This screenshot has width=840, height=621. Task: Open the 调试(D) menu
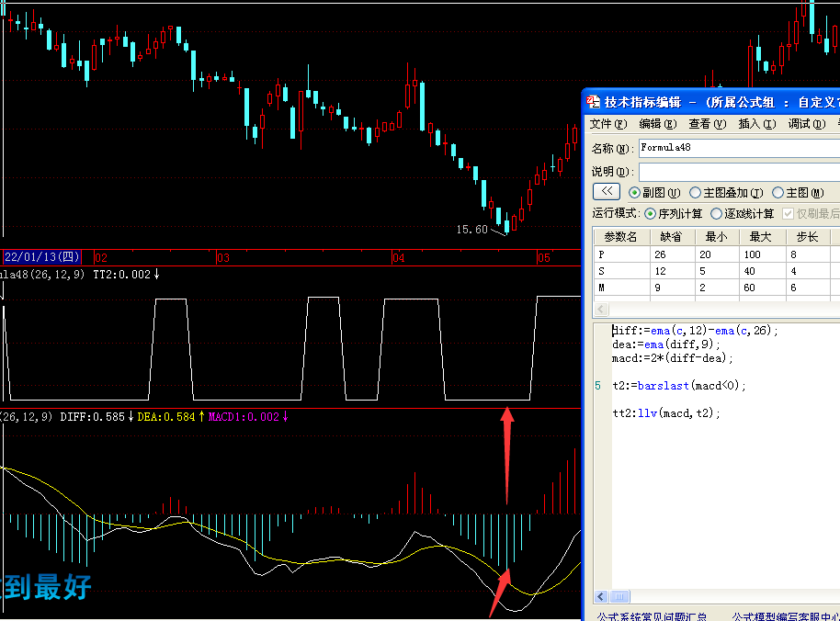pos(807,124)
